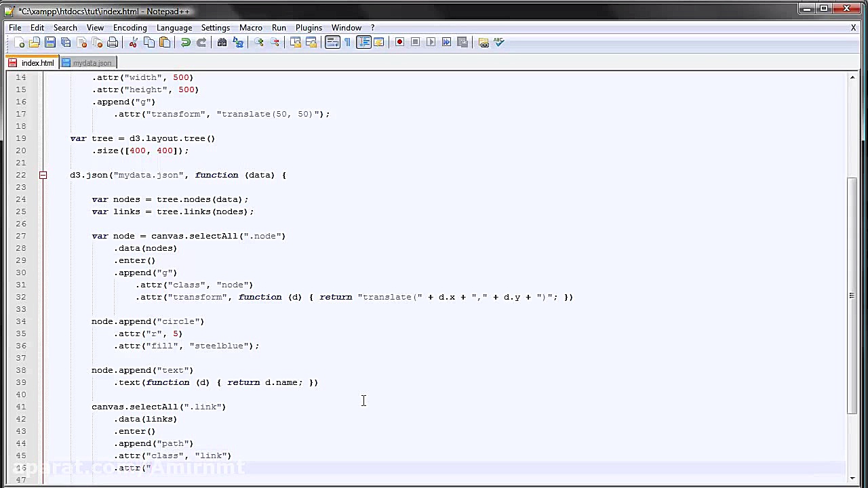Toggle show all characters
868x488 pixels.
click(347, 42)
